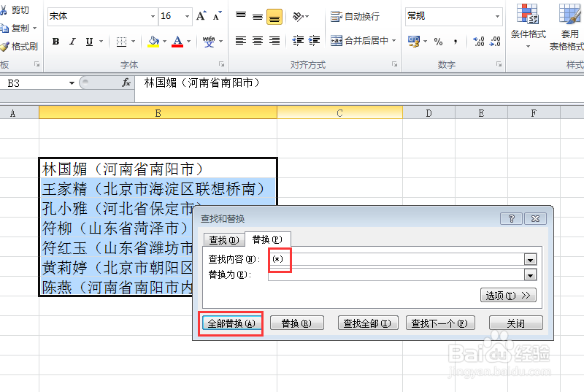Screen dimensions: 584x392
Task: Open Merge and Center dropdown arrow
Action: point(393,40)
